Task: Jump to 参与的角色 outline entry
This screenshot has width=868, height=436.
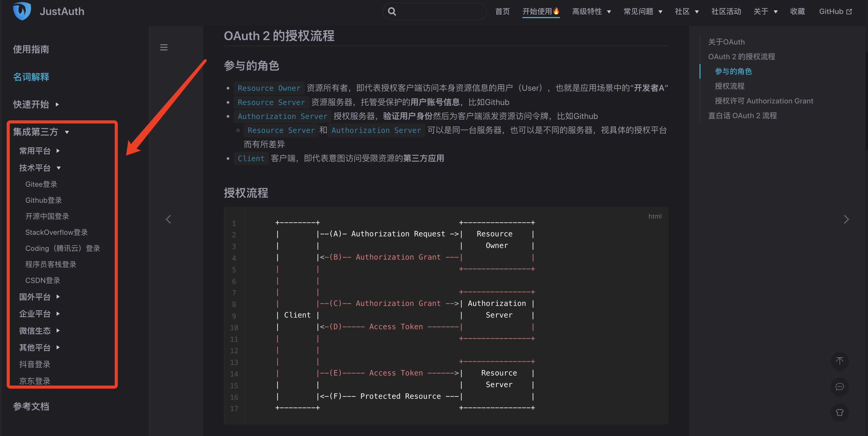Action: (x=733, y=71)
